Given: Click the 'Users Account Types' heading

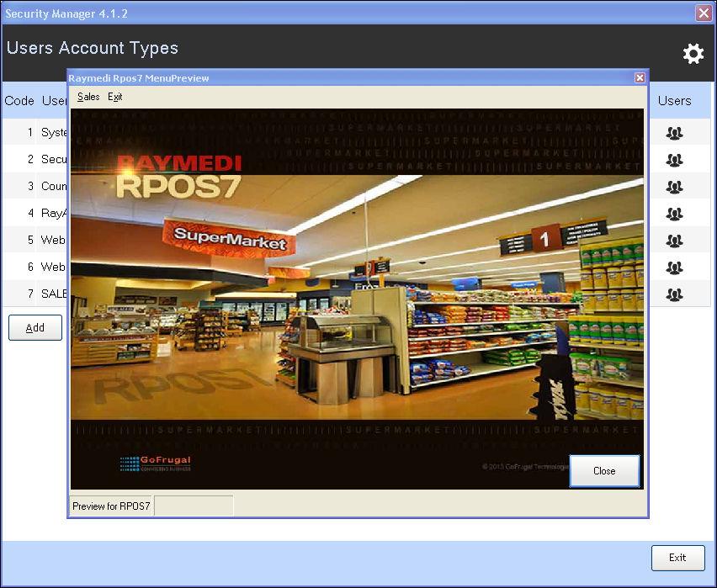Looking at the screenshot, I should (93, 48).
